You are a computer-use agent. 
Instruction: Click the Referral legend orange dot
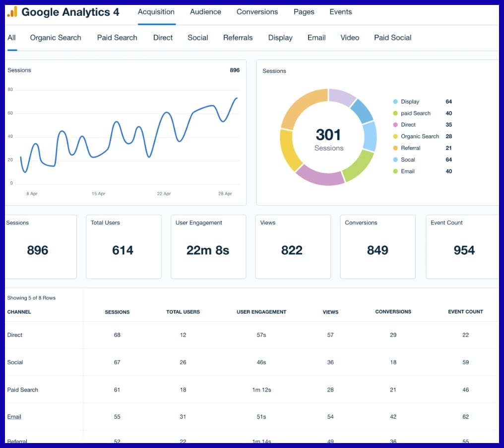coord(395,148)
